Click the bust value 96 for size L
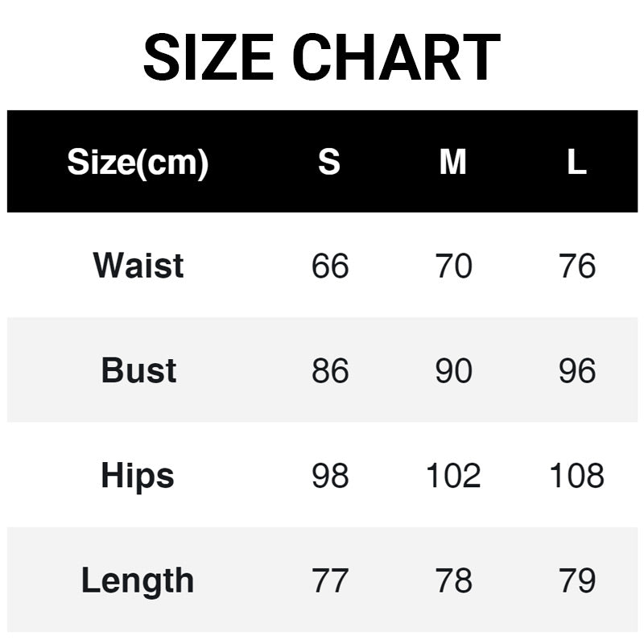Screen dimensions: 644x644 (577, 371)
